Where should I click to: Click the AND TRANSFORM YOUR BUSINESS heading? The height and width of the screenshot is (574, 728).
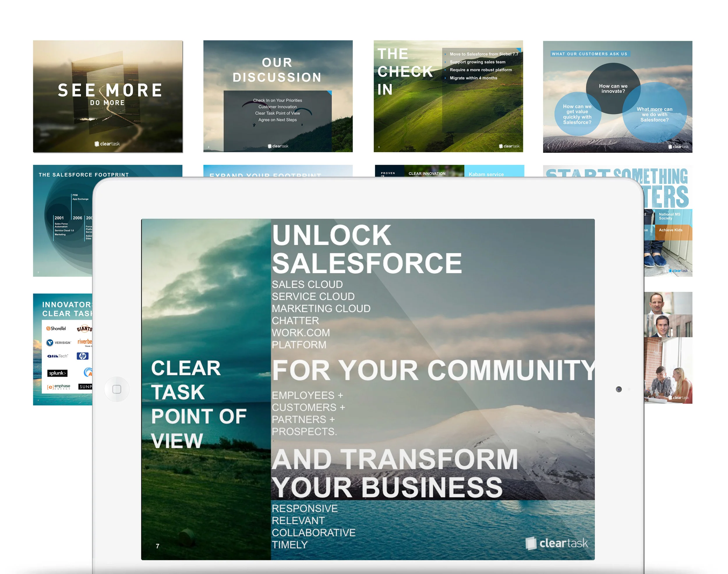(395, 473)
